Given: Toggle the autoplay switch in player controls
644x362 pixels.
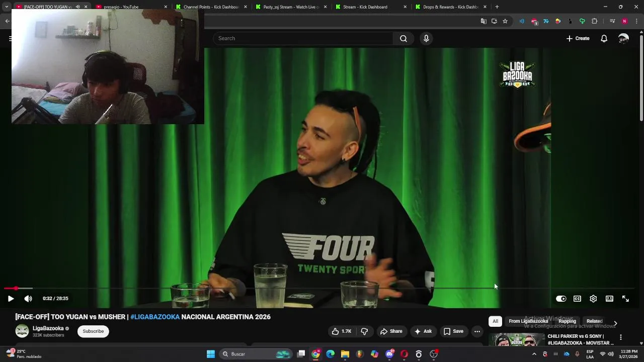Looking at the screenshot, I should pos(561,299).
